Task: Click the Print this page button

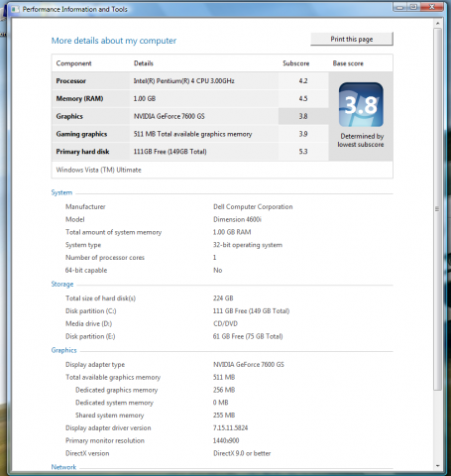Action: [352, 39]
